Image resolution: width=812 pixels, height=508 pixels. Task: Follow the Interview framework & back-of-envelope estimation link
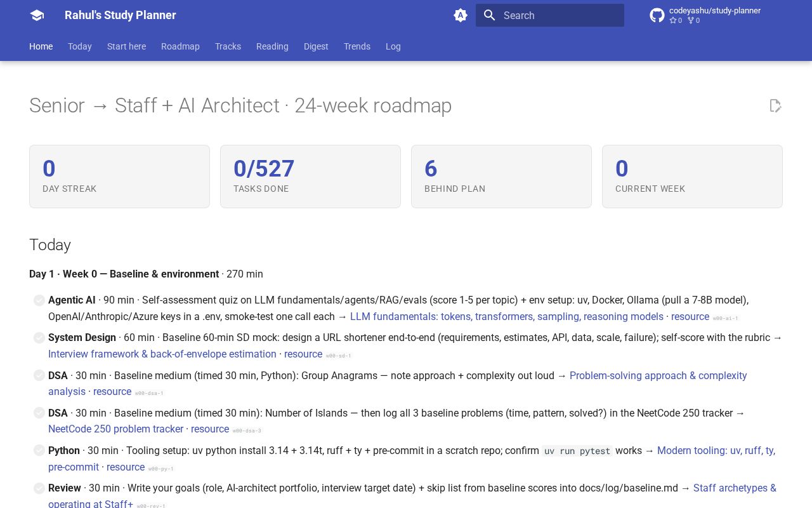click(162, 354)
